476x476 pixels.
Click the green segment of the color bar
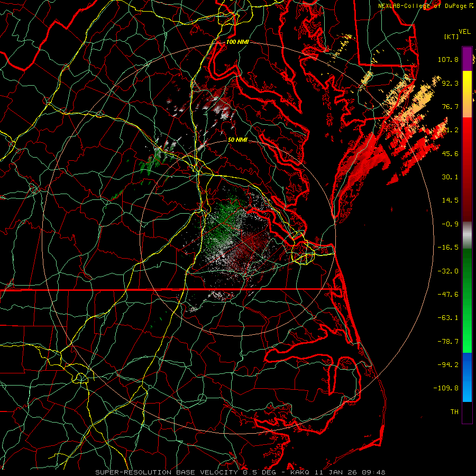pyautogui.click(x=467, y=300)
